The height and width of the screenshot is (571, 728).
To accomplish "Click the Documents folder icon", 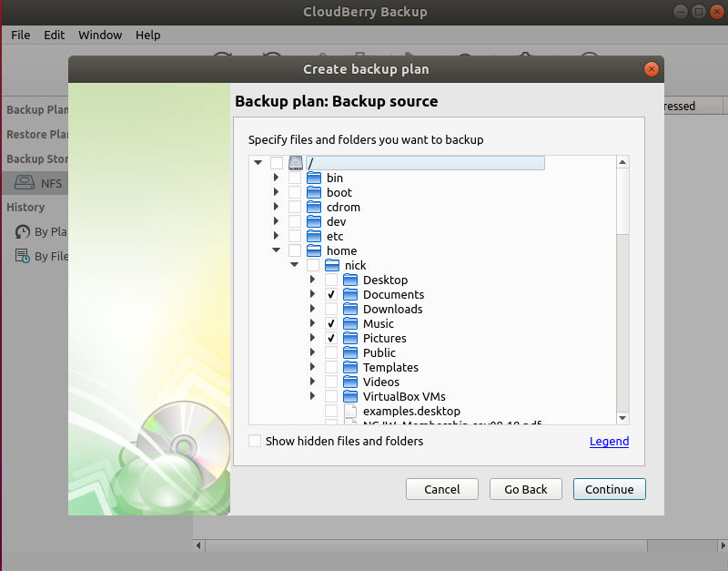I will (350, 294).
